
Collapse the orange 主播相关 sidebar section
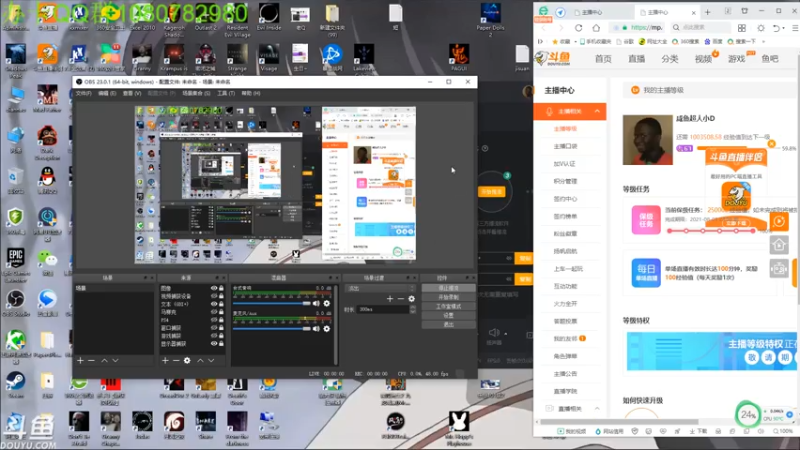tap(597, 111)
